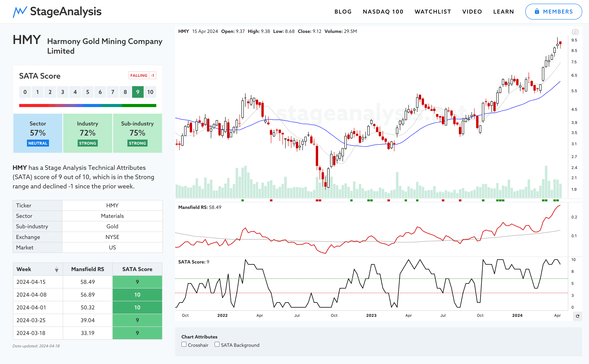Open the Blog menu item
Image resolution: width=589 pixels, height=364 pixels.
pos(343,12)
